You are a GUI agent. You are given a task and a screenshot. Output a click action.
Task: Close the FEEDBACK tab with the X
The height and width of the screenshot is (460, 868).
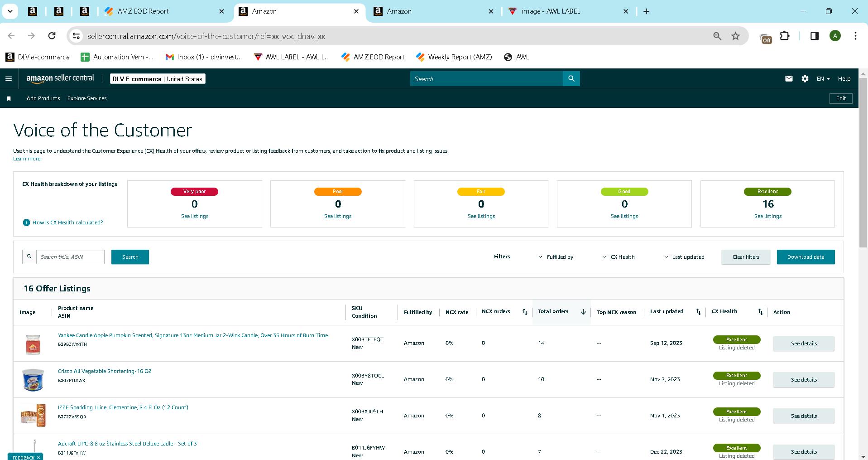click(38, 457)
